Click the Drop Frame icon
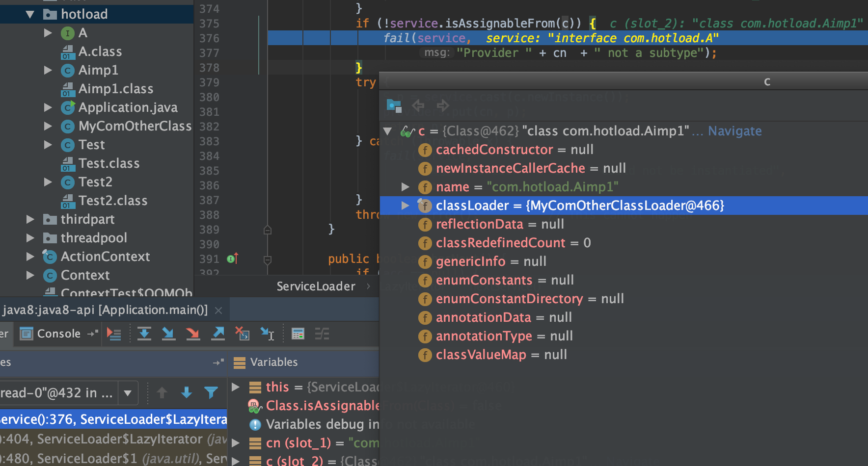Screen dimensions: 868x466 242,334
